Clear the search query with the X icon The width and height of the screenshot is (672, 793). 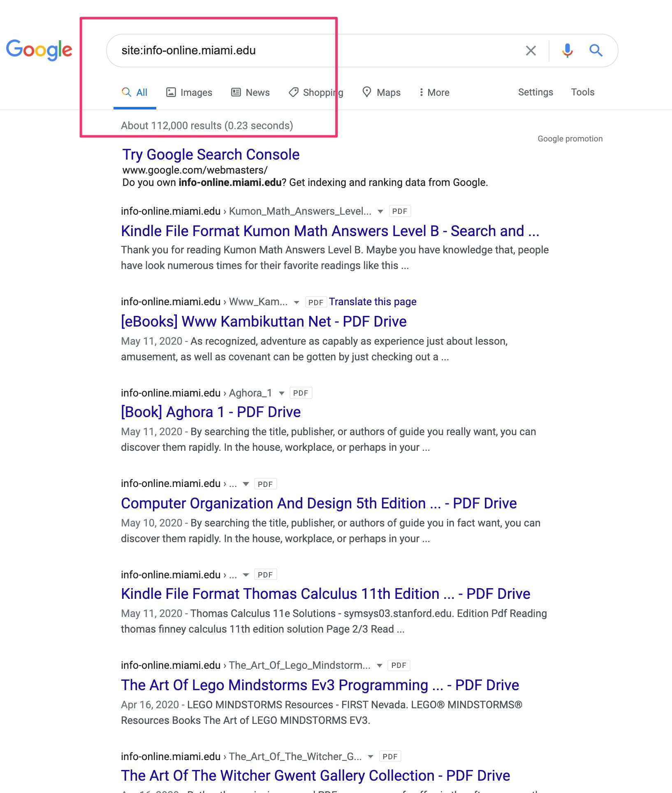[531, 51]
